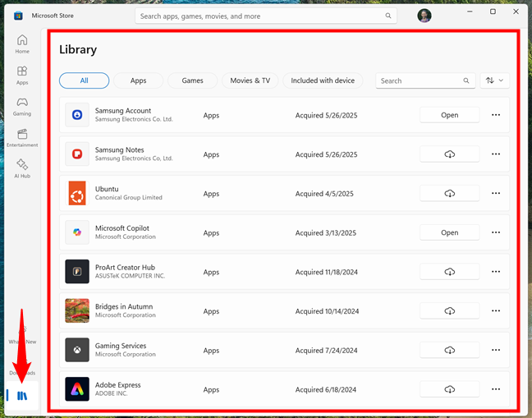Image resolution: width=532 pixels, height=418 pixels.
Task: Click ProArt Creator Hub title text
Action: [125, 268]
